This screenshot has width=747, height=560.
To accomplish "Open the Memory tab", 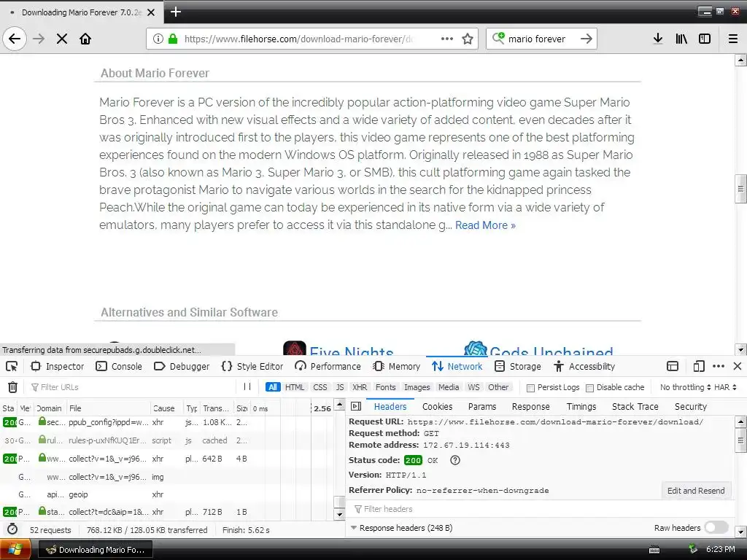I will pyautogui.click(x=397, y=366).
